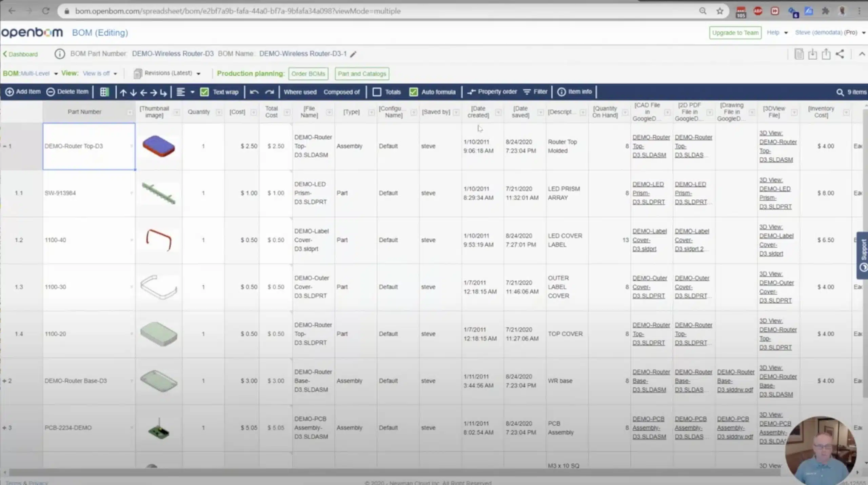Reload the browser page
Viewport: 868px width, 485px height.
(46, 11)
